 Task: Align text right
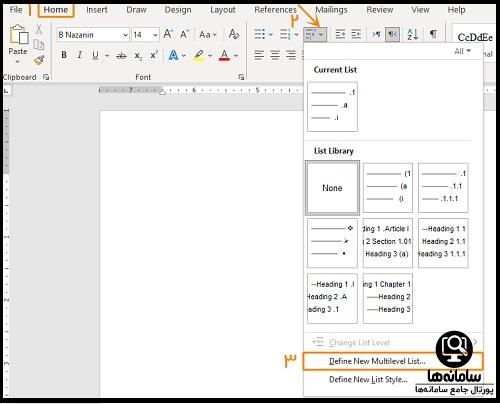pos(291,55)
